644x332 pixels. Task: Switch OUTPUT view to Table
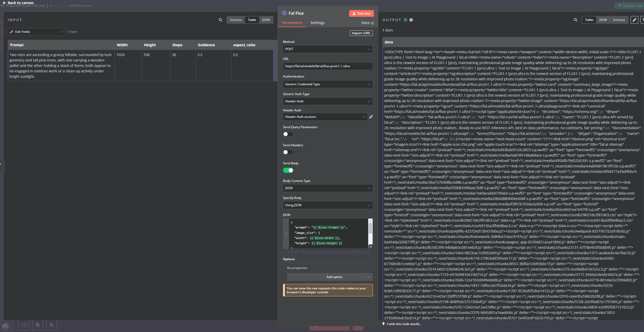[x=589, y=20]
